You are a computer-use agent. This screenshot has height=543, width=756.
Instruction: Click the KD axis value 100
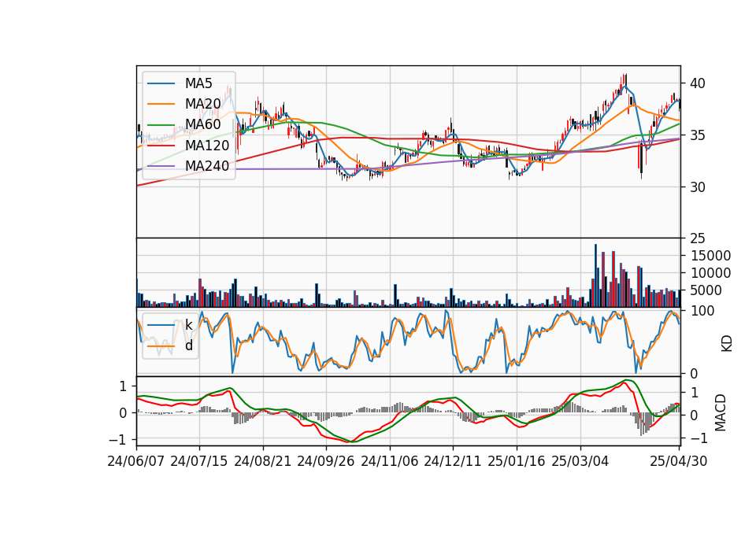pyautogui.click(x=702, y=311)
